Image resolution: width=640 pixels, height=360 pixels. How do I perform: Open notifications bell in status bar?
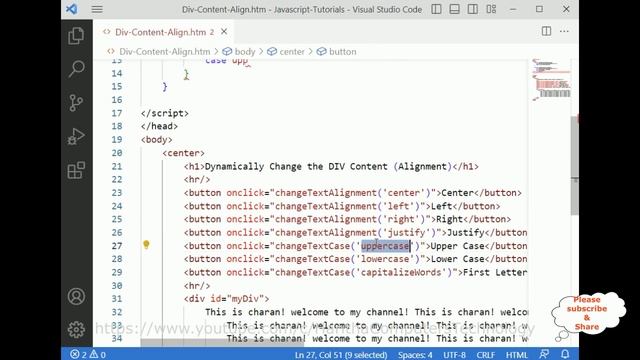pos(565,354)
